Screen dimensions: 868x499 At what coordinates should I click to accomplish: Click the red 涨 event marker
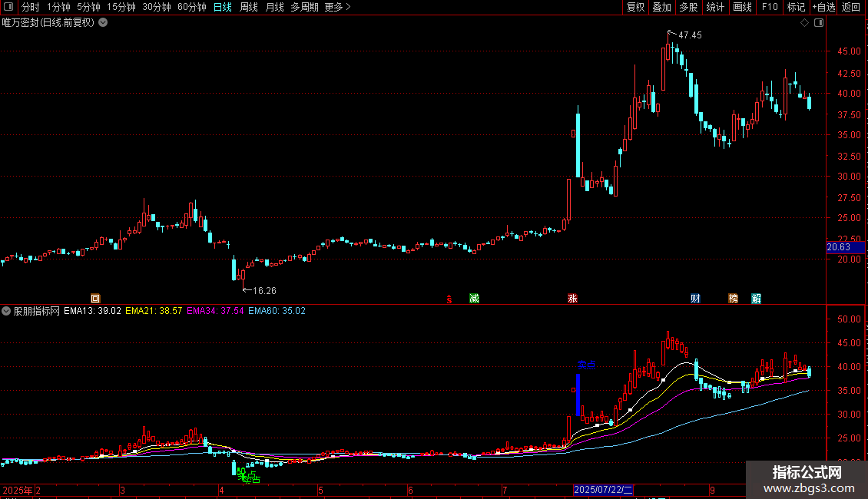coord(572,299)
